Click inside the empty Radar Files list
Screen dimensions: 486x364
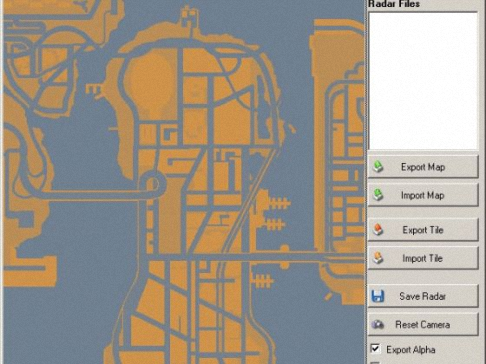point(423,81)
